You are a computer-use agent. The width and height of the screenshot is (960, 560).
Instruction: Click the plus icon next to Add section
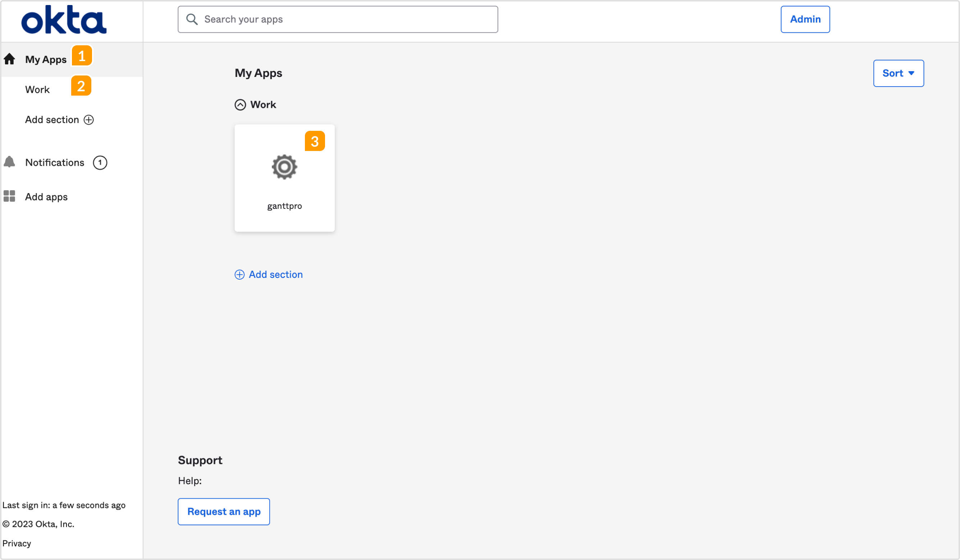click(88, 120)
